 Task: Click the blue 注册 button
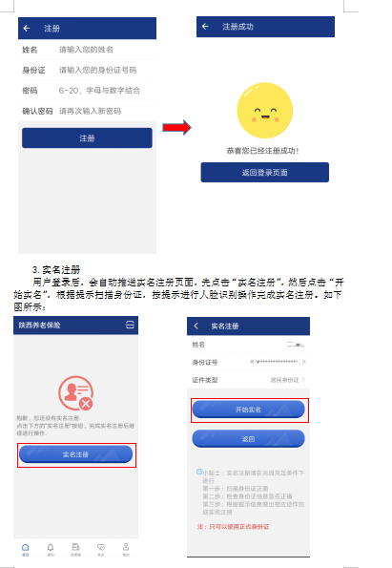(x=87, y=137)
